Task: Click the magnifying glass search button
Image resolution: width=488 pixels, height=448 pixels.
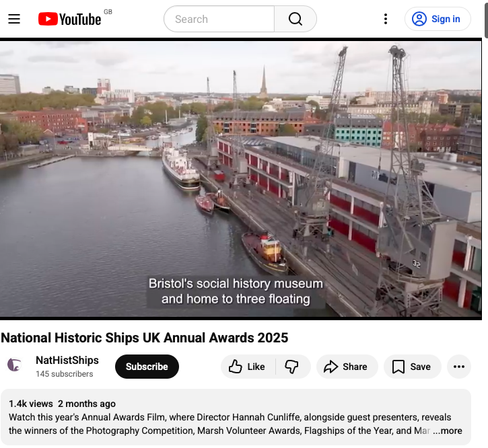Action: click(x=295, y=19)
